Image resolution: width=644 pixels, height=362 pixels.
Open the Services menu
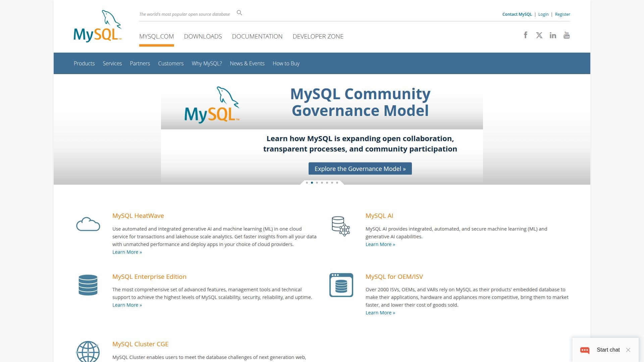112,63
